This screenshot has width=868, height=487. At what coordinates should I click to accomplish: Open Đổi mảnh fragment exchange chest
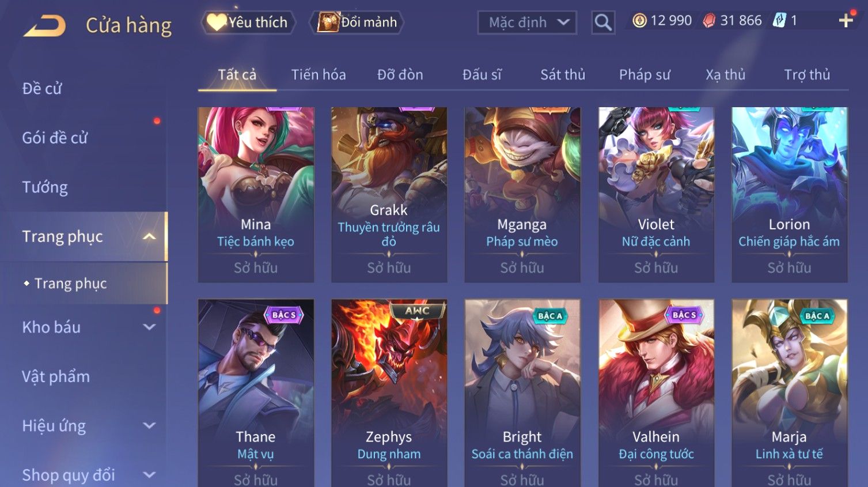pos(357,22)
